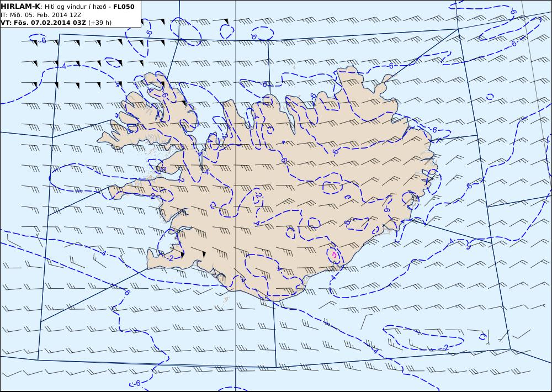The width and height of the screenshot is (552, 392).
Task: Click the small magenta contour on the map
Action: [334, 255]
